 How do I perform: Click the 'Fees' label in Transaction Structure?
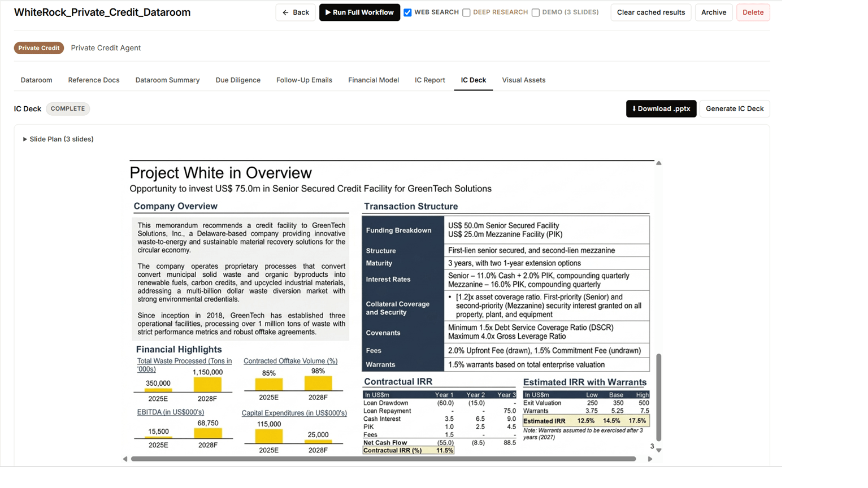click(x=374, y=351)
